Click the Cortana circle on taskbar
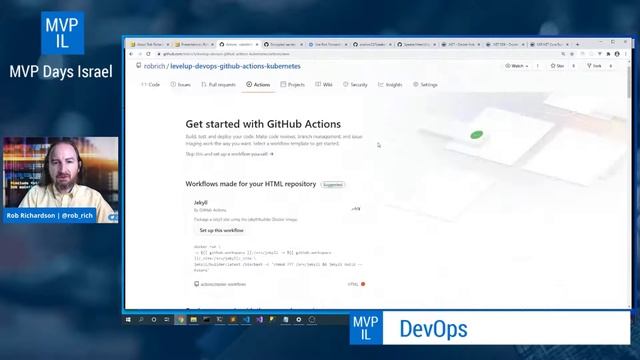Image resolution: width=640 pixels, height=360 pixels. (x=154, y=320)
